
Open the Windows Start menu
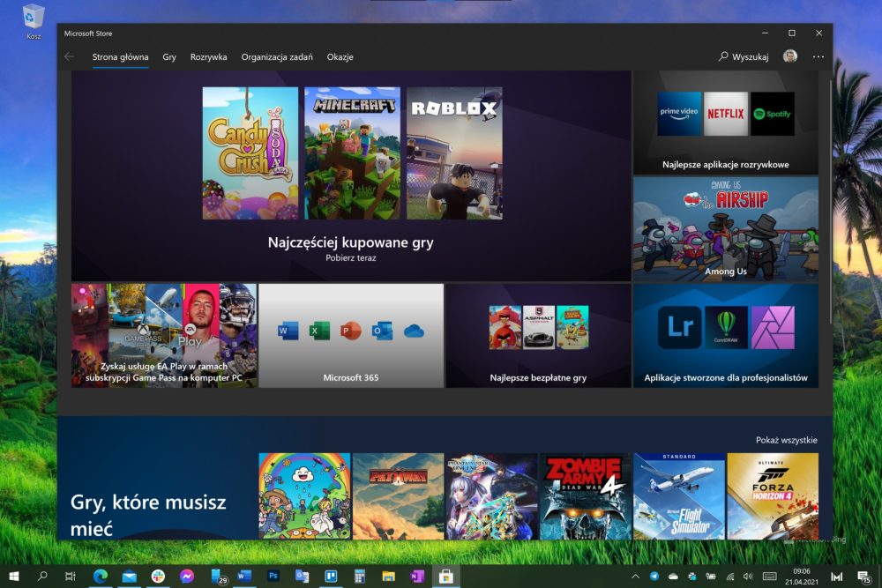point(14,577)
